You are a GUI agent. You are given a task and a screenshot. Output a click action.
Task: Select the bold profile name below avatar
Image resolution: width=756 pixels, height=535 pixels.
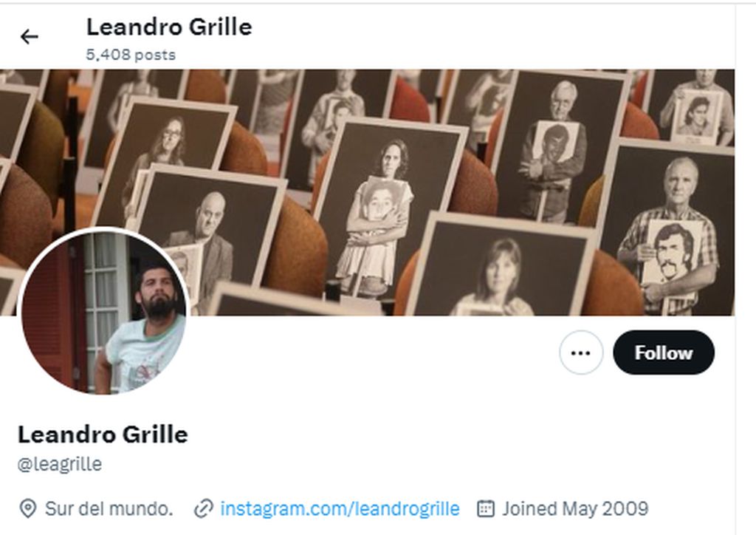(103, 435)
